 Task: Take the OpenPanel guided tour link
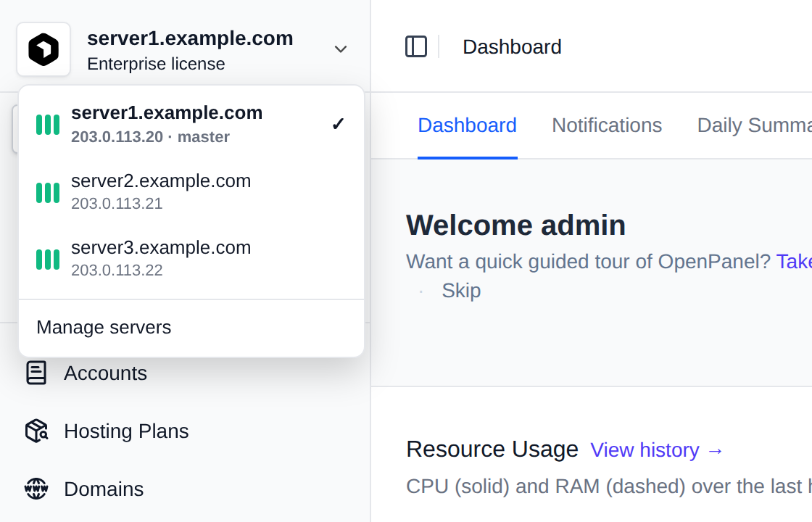click(793, 262)
